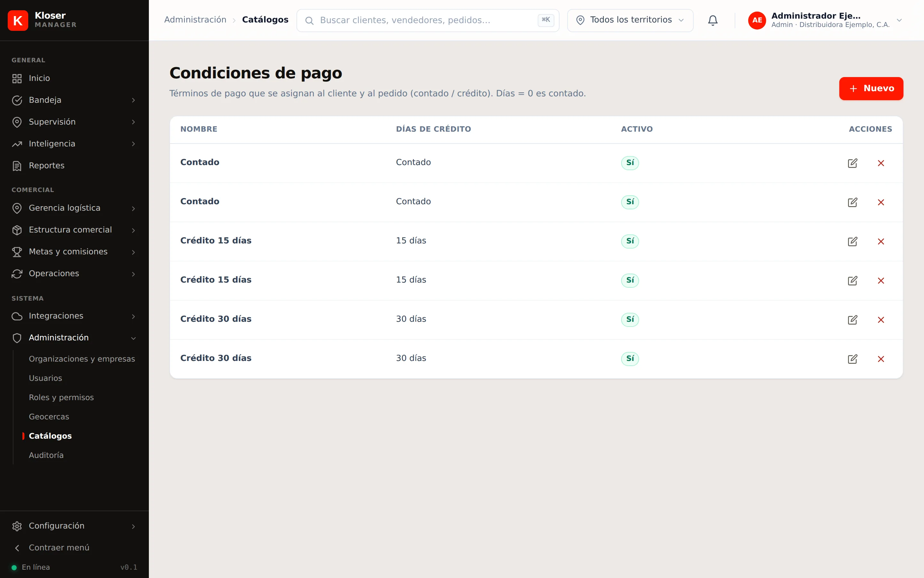The width and height of the screenshot is (924, 578).
Task: Click the Administración breadcrumb link
Action: [195, 20]
